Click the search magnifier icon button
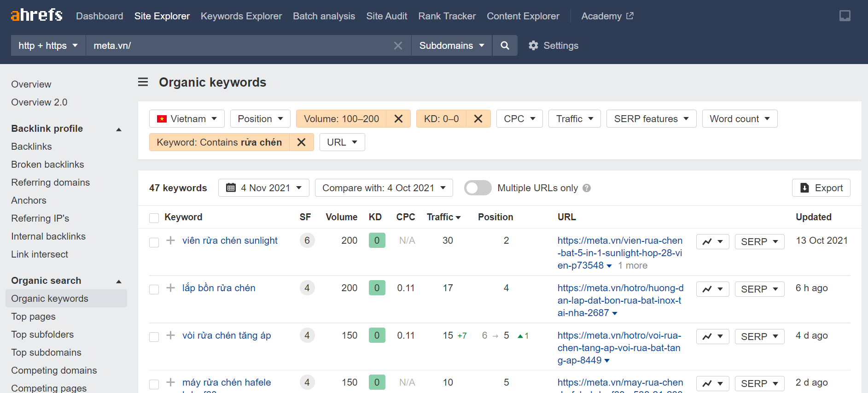Screen dimensions: 868x393 click(x=505, y=46)
